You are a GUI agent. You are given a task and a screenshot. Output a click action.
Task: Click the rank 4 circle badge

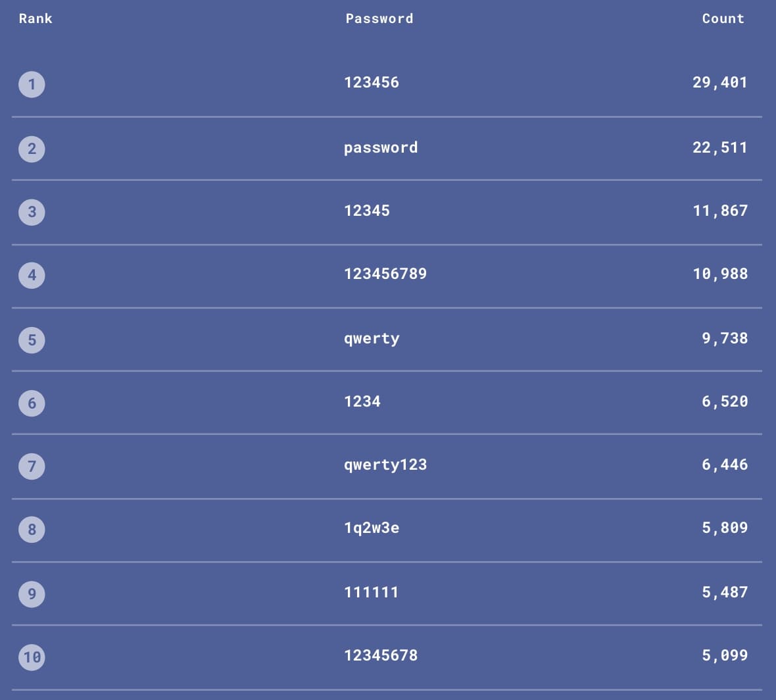point(32,275)
